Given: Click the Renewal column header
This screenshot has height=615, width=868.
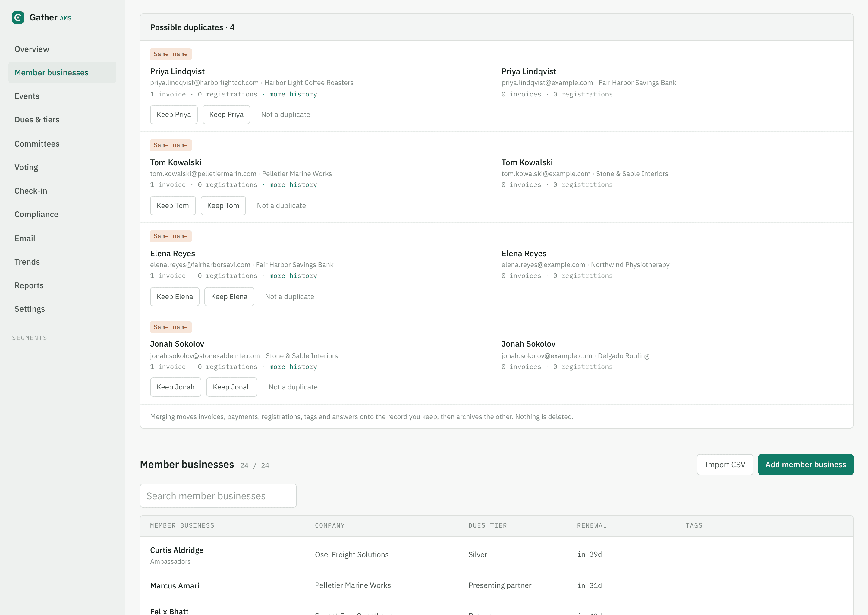Looking at the screenshot, I should point(592,526).
